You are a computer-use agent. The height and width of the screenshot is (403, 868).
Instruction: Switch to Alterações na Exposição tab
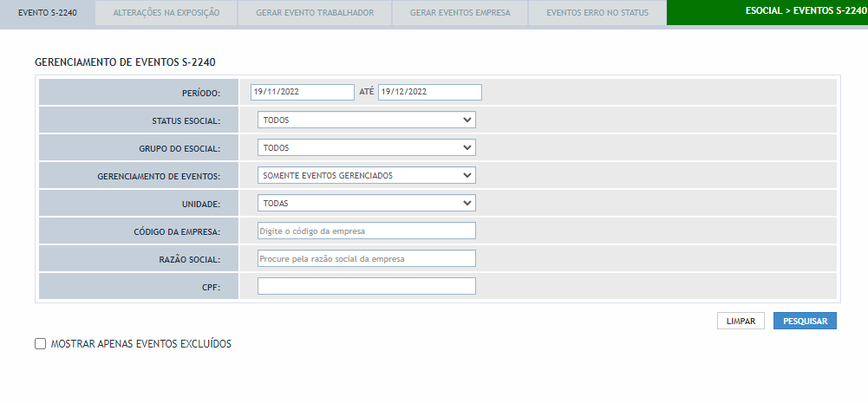pyautogui.click(x=166, y=13)
